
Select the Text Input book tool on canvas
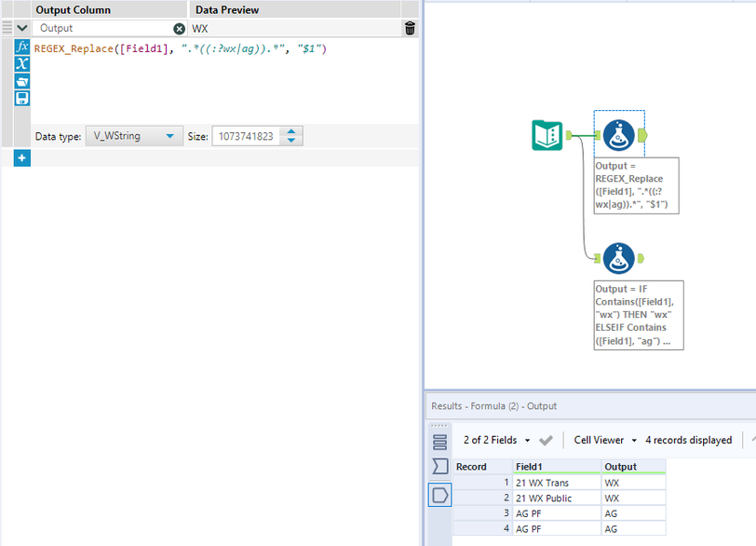[x=547, y=135]
